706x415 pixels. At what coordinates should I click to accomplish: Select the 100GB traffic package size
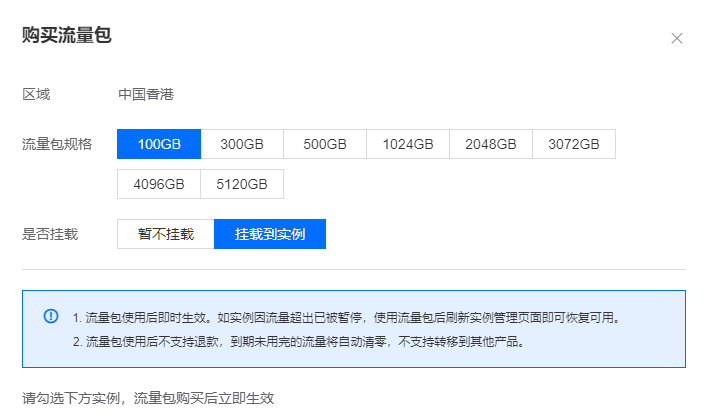[159, 144]
